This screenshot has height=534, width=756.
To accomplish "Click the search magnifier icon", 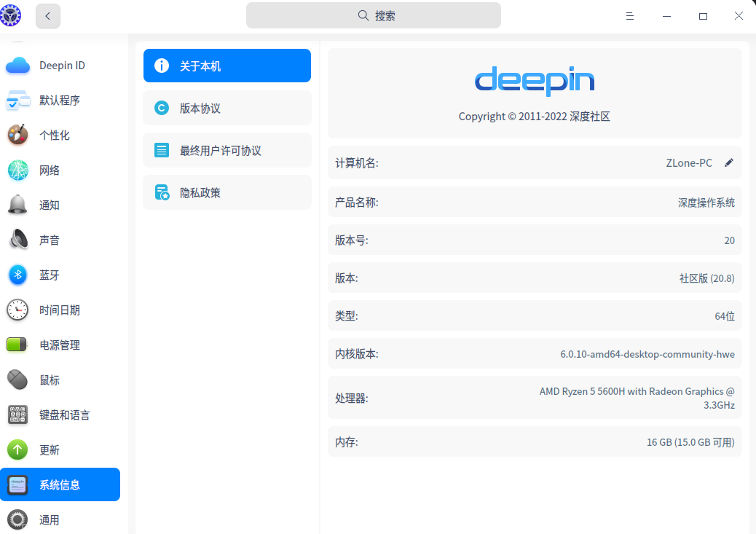I will coord(363,15).
